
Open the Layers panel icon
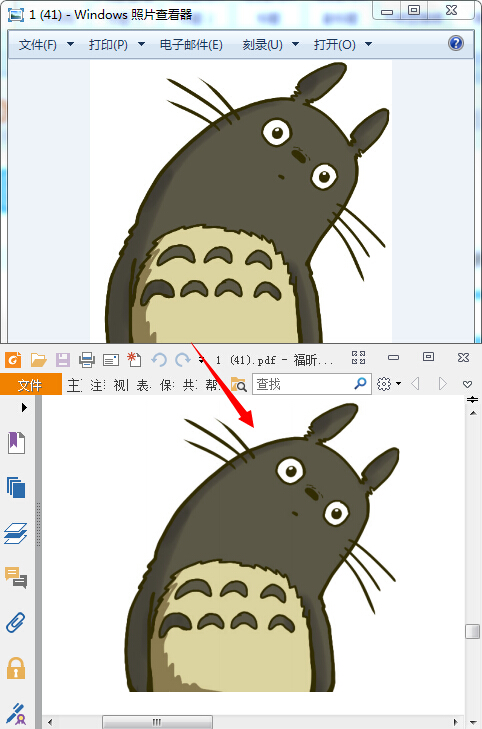pyautogui.click(x=16, y=533)
